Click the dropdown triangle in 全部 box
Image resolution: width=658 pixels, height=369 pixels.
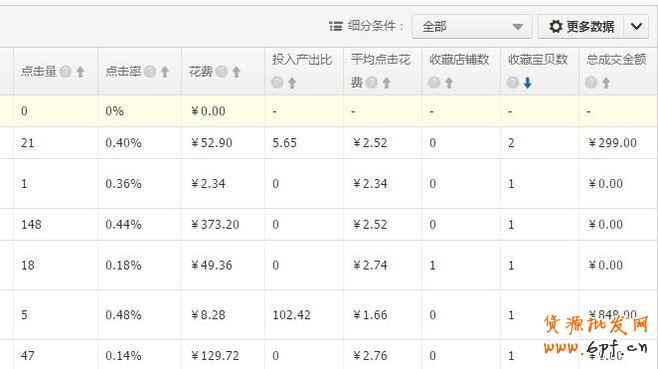click(517, 27)
